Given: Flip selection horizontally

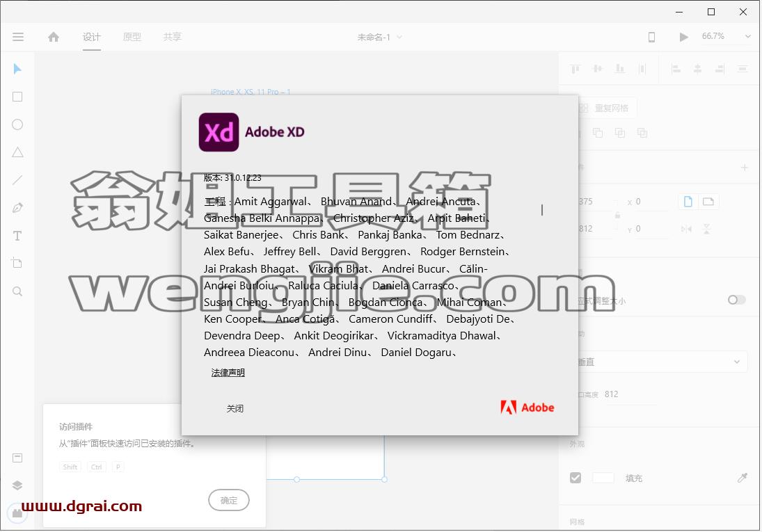Looking at the screenshot, I should tap(686, 229).
